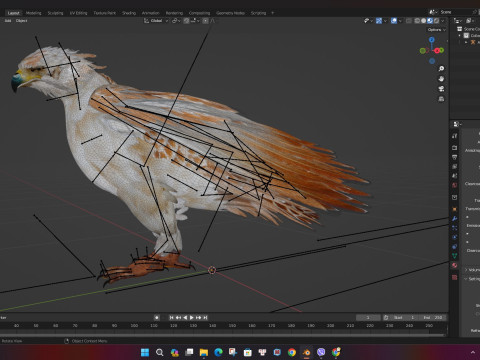
Task: Switch to material preview shading
Action: (x=430, y=21)
